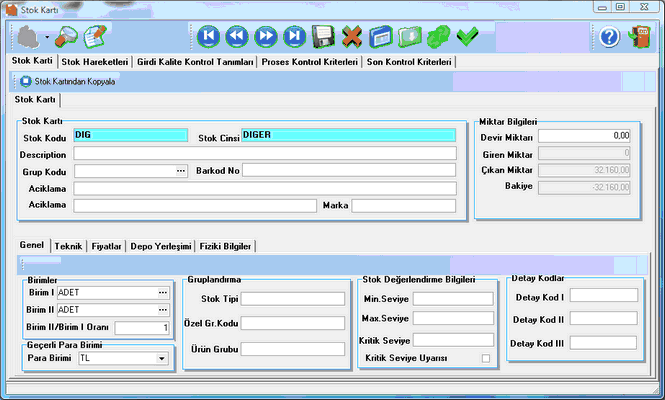Screen dimensions: 665x400
Task: Delete record with orange X icon
Action: point(352,36)
